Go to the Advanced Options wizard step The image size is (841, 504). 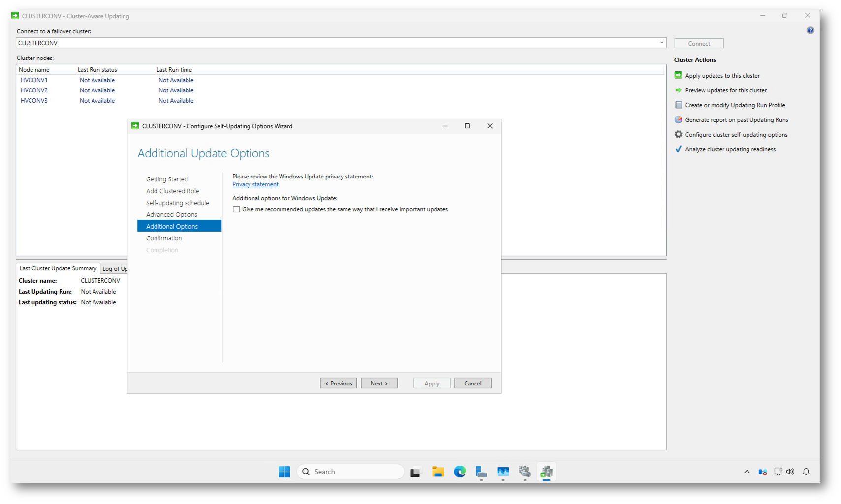pyautogui.click(x=171, y=214)
